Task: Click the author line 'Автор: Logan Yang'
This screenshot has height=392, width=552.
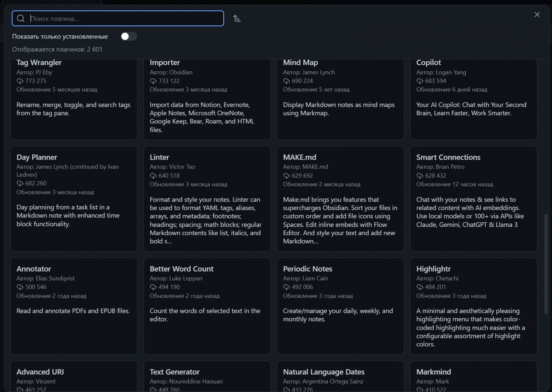Action: pos(441,72)
